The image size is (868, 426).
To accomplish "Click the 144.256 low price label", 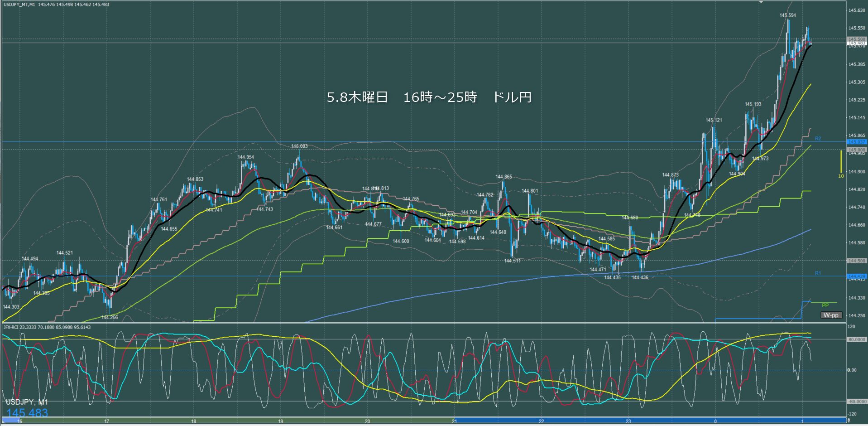I will click(110, 318).
